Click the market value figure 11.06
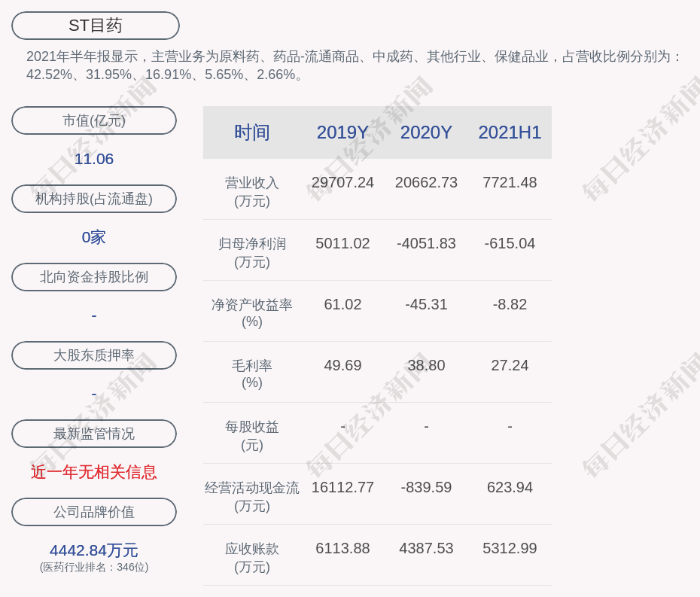This screenshot has height=597, width=700. (x=94, y=159)
